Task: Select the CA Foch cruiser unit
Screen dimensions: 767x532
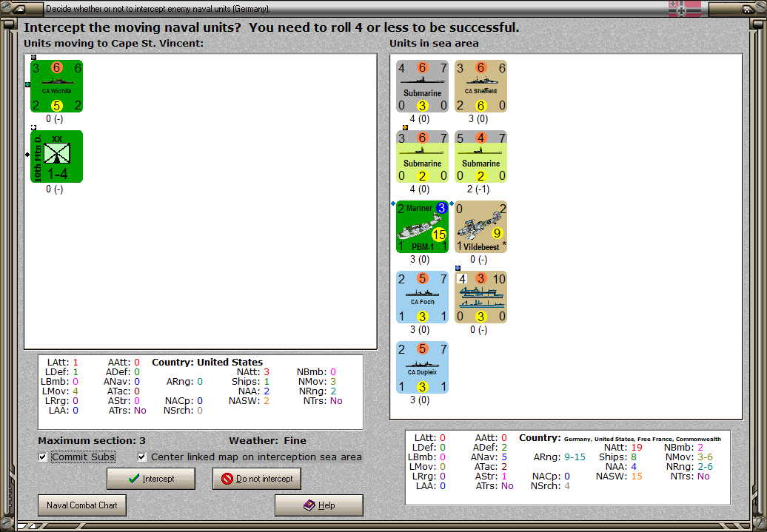Action: point(422,297)
